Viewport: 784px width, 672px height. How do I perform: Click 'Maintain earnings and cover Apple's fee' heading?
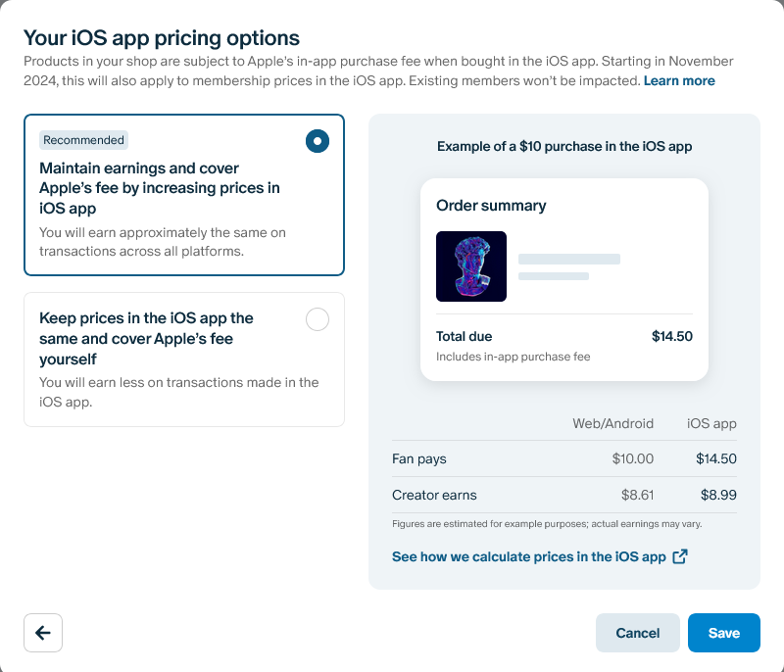click(x=160, y=188)
